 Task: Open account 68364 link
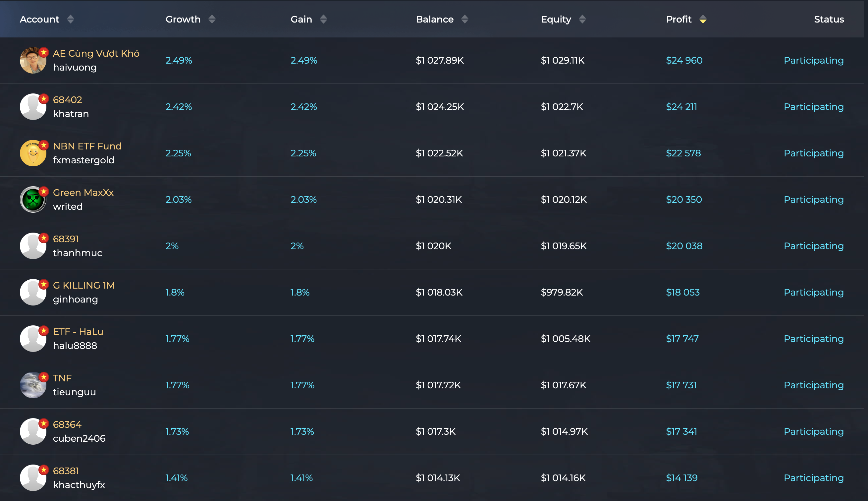point(67,424)
